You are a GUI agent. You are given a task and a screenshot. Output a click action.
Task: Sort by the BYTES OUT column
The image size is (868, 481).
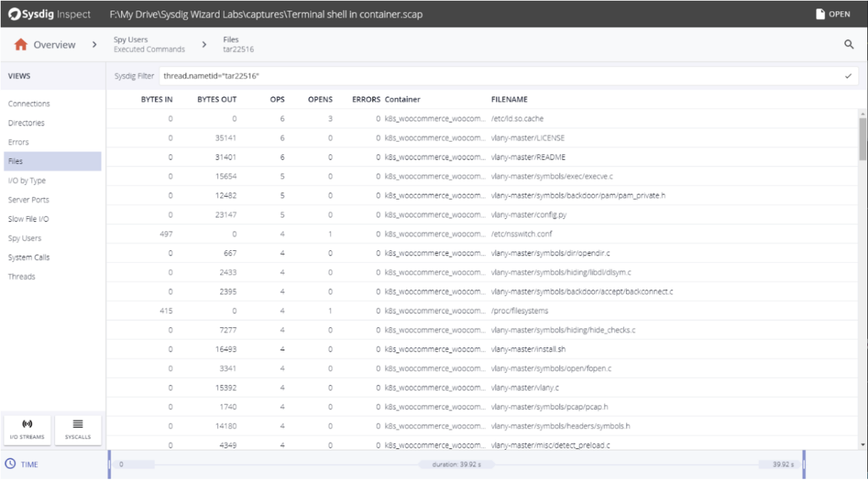click(x=217, y=99)
